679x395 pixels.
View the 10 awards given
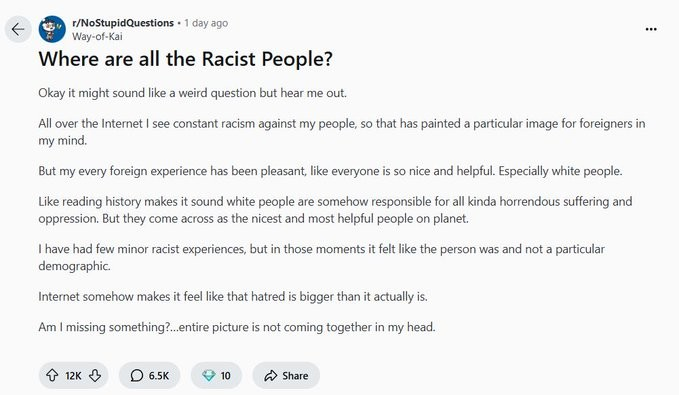[x=216, y=375]
